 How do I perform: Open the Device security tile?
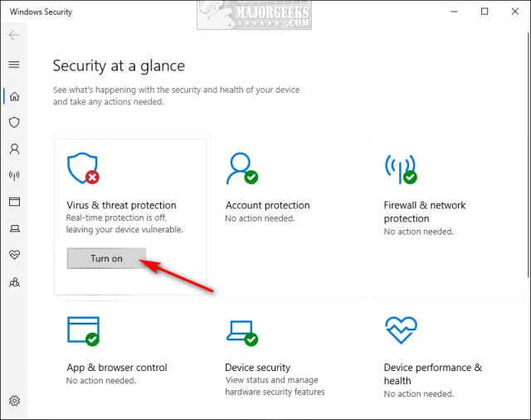[257, 367]
